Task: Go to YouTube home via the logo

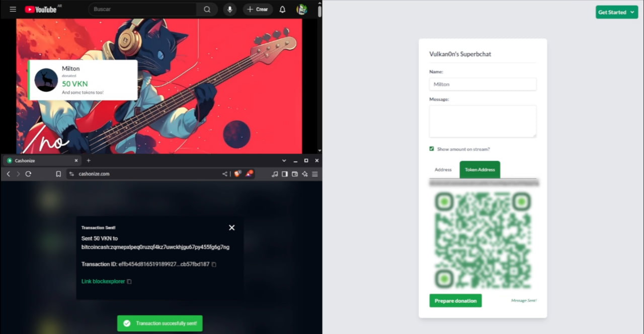Action: (41, 9)
